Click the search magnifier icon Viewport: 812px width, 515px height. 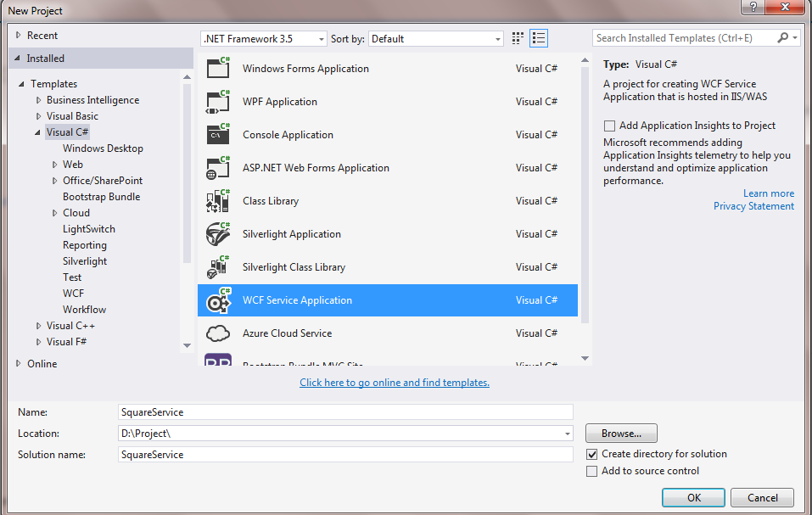pos(782,38)
